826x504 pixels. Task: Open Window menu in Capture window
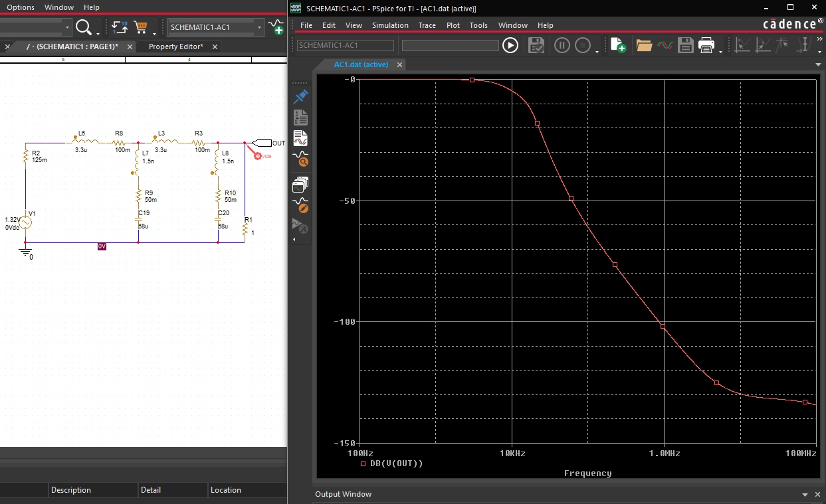click(59, 7)
